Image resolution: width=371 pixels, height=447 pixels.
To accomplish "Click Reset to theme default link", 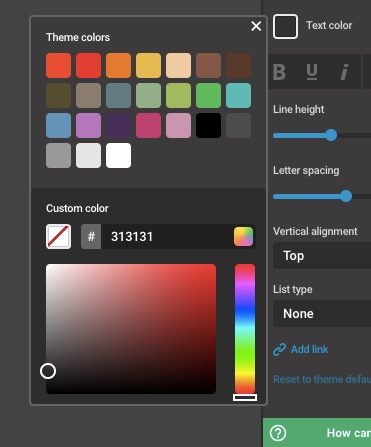I will pos(322,379).
